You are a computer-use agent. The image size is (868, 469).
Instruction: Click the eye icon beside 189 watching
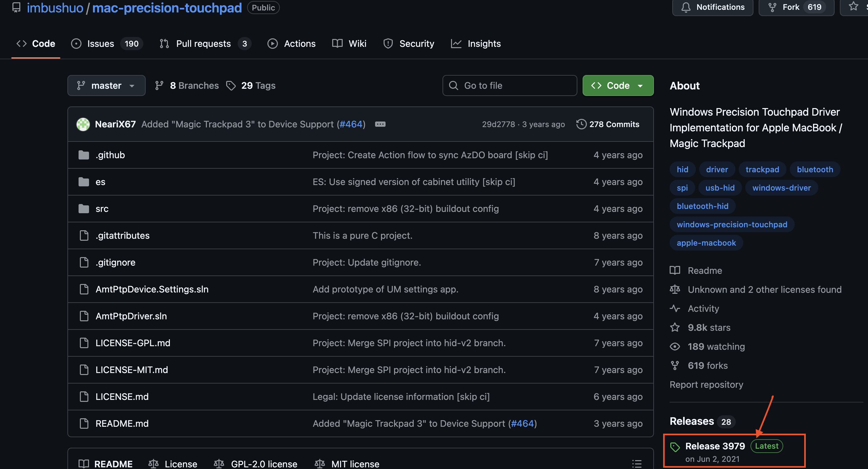point(675,346)
